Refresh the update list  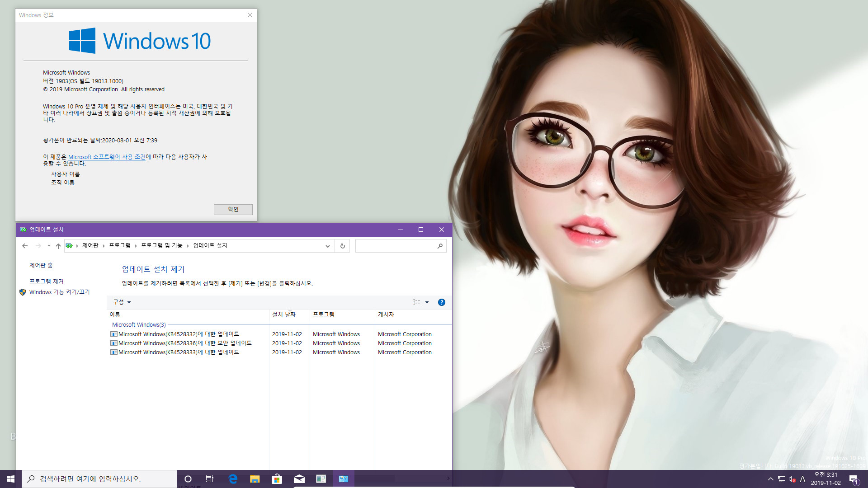342,246
